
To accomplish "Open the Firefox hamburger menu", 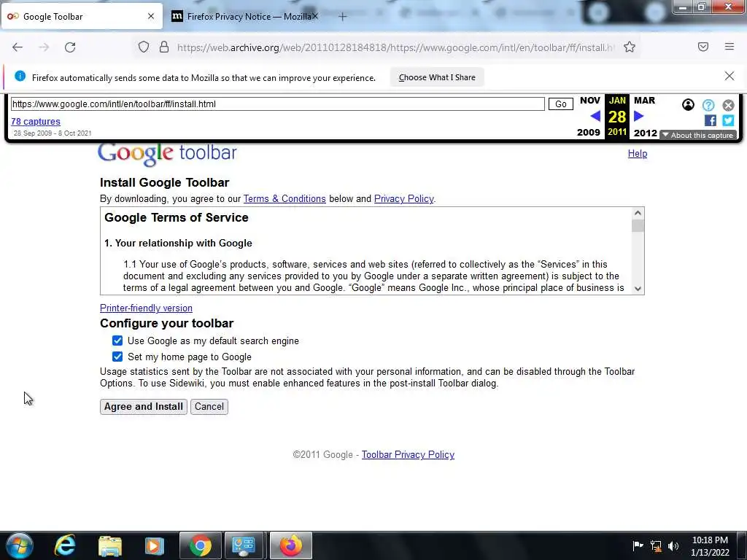I will 729,47.
